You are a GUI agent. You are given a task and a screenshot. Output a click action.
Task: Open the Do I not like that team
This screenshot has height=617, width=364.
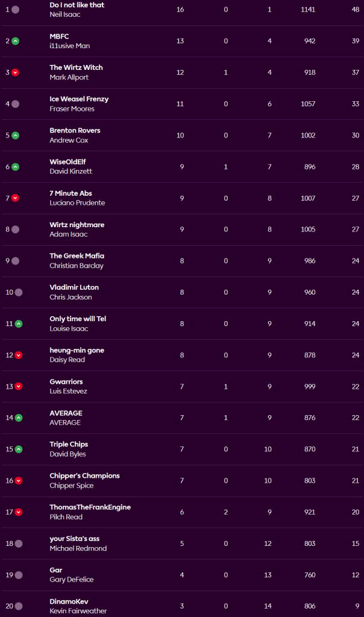coord(77,5)
